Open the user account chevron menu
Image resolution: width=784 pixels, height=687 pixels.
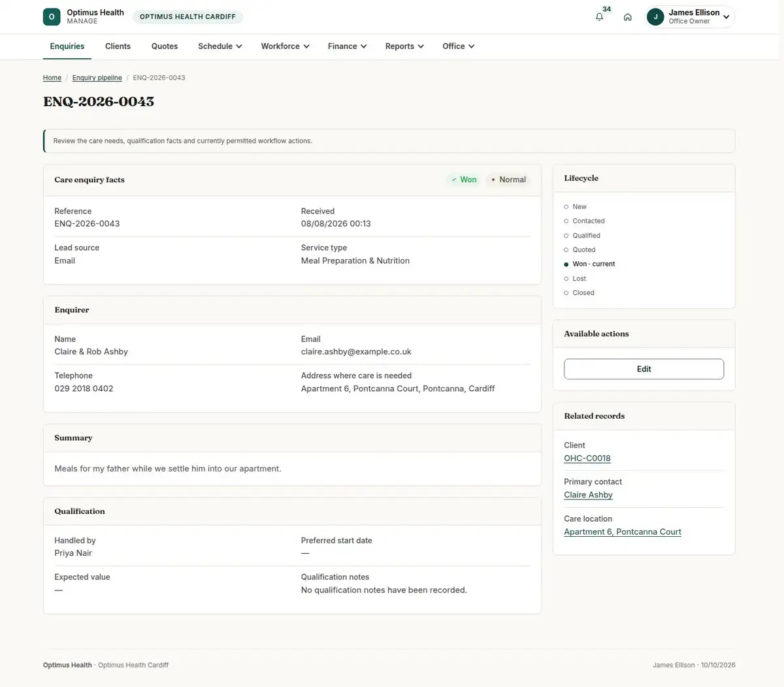tap(726, 17)
